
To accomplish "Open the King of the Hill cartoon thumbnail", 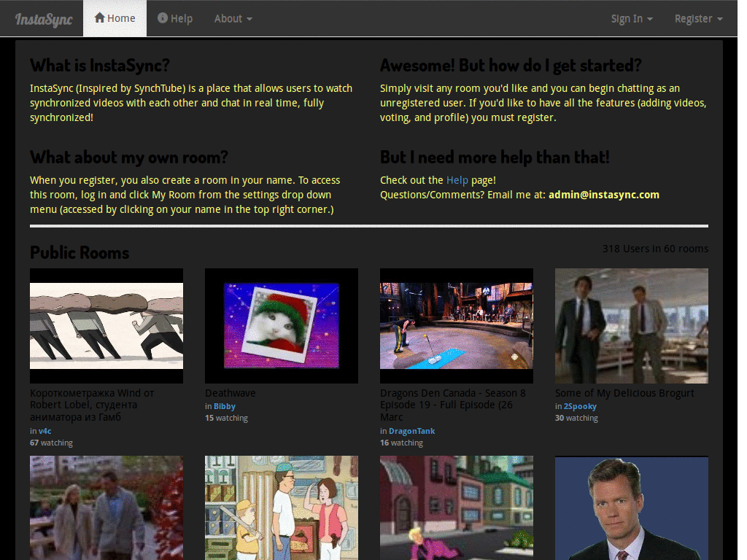I will (282, 507).
